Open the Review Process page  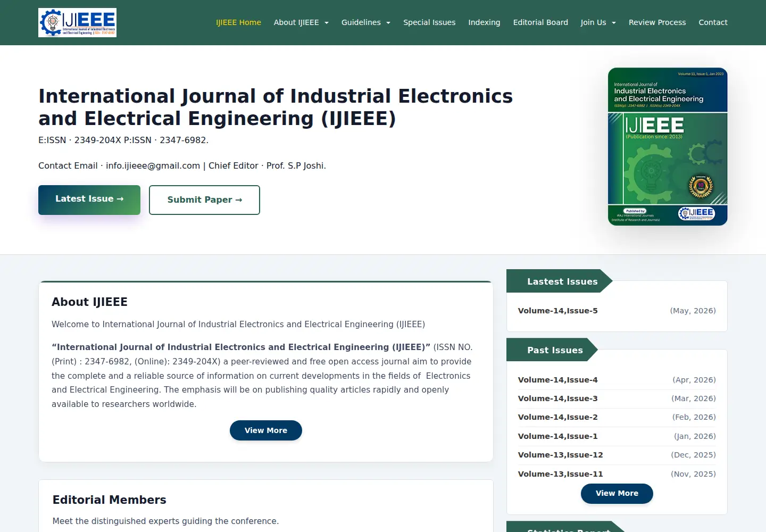tap(657, 22)
